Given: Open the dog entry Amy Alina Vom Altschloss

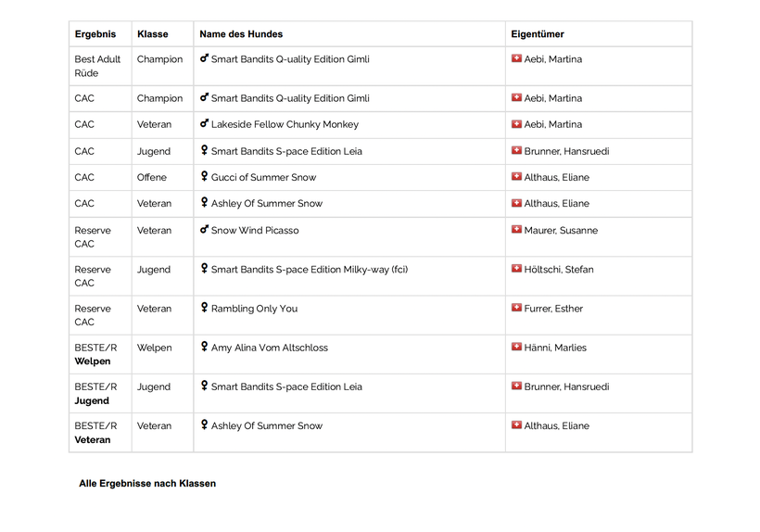Looking at the screenshot, I should [x=269, y=348].
